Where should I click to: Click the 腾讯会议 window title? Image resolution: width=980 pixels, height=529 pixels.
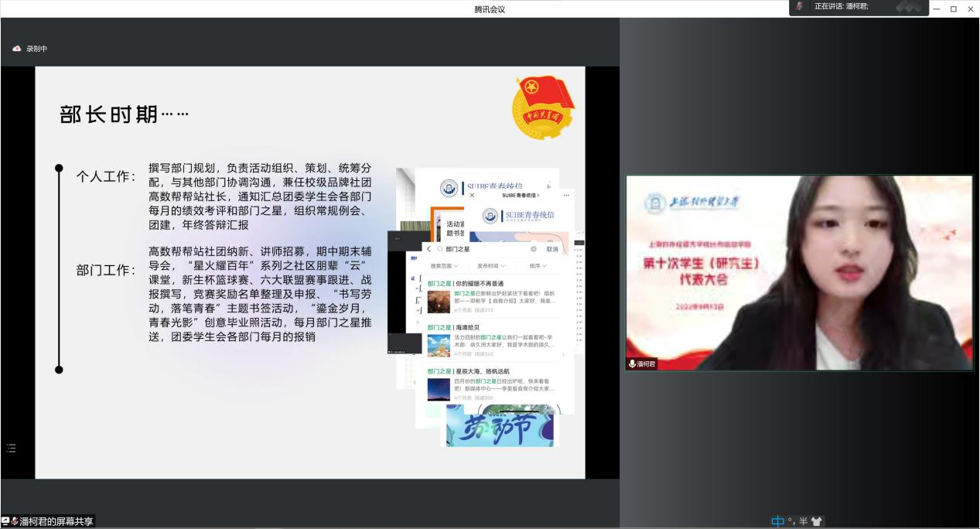490,9
